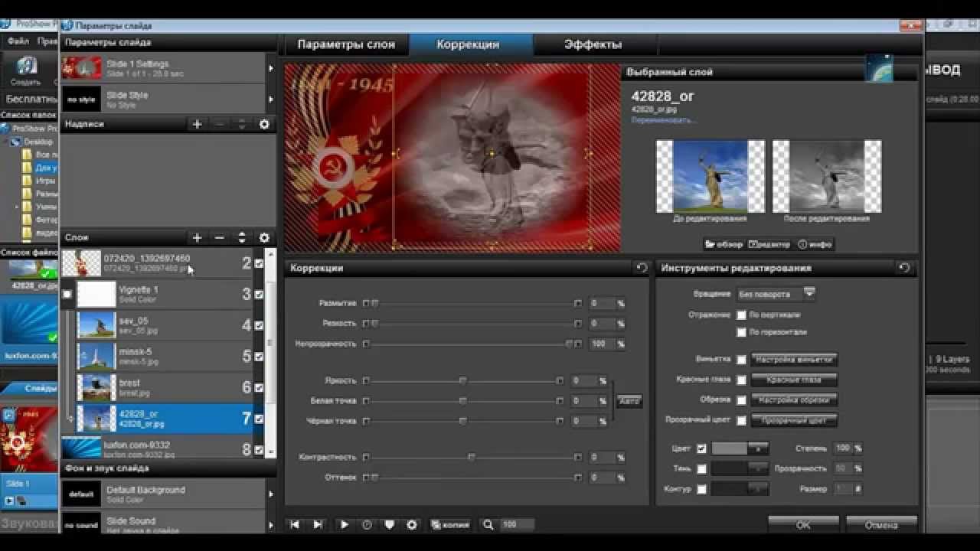Enable the Прозрачный цвет checkbox
This screenshot has height=551, width=980.
coord(741,420)
